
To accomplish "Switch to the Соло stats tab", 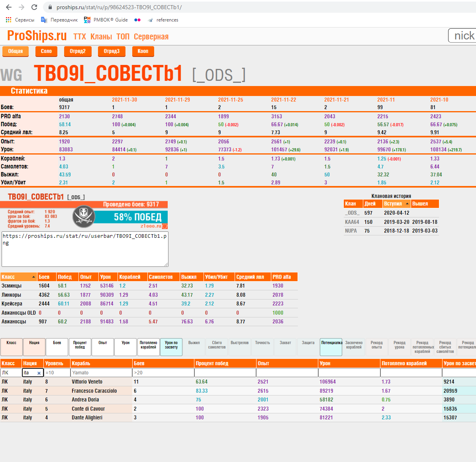I will 47,51.
